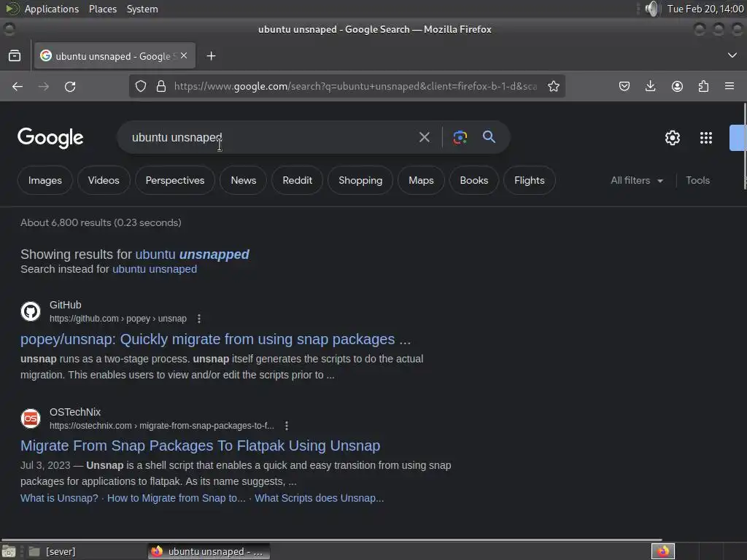Select the Books filter
The height and width of the screenshot is (560, 747).
pyautogui.click(x=474, y=181)
